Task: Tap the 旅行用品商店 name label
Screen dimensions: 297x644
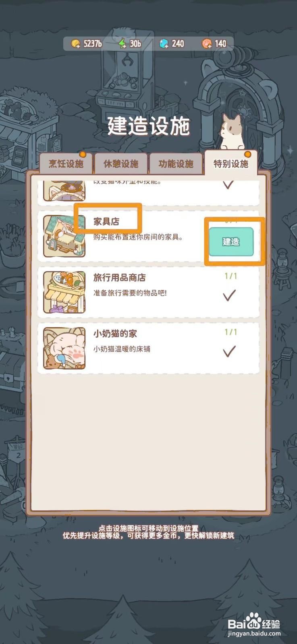Action: (x=120, y=277)
